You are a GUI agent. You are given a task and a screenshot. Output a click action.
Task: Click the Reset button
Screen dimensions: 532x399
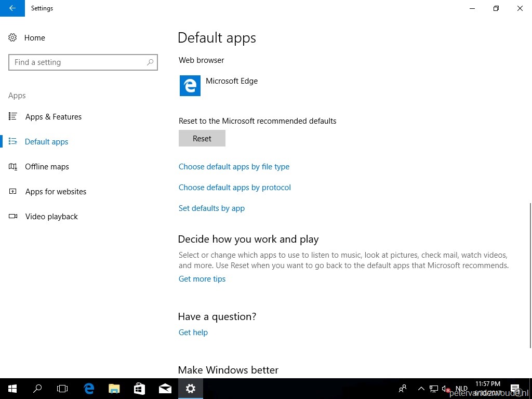point(202,138)
